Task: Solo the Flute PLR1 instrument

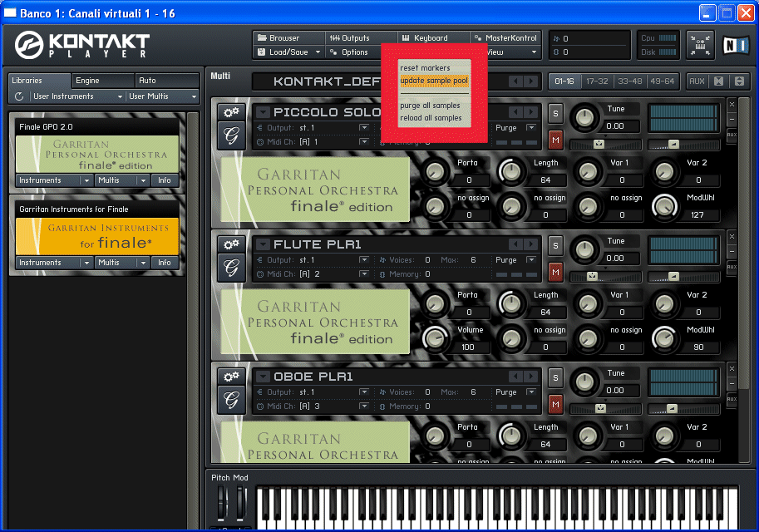Action: [555, 245]
